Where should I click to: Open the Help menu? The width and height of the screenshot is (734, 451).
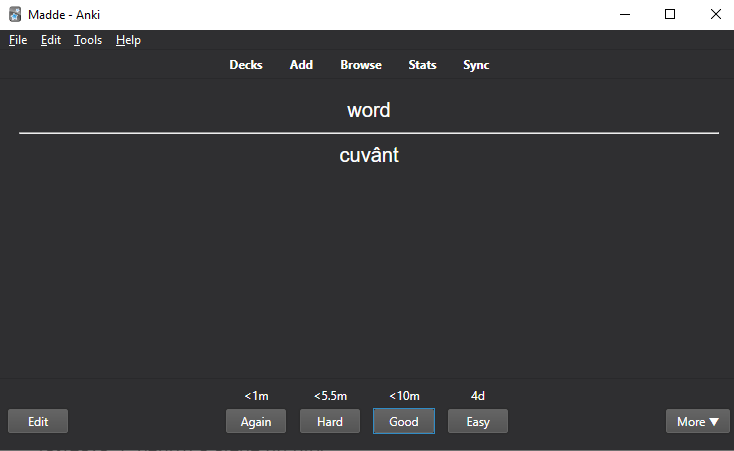pyautogui.click(x=128, y=40)
